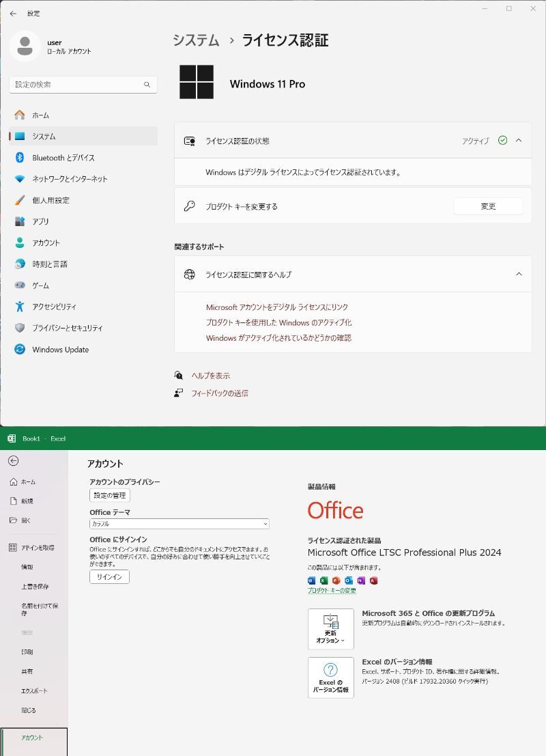Click the user profile avatar in Settings
Image resolution: width=546 pixels, height=756 pixels.
pyautogui.click(x=25, y=46)
